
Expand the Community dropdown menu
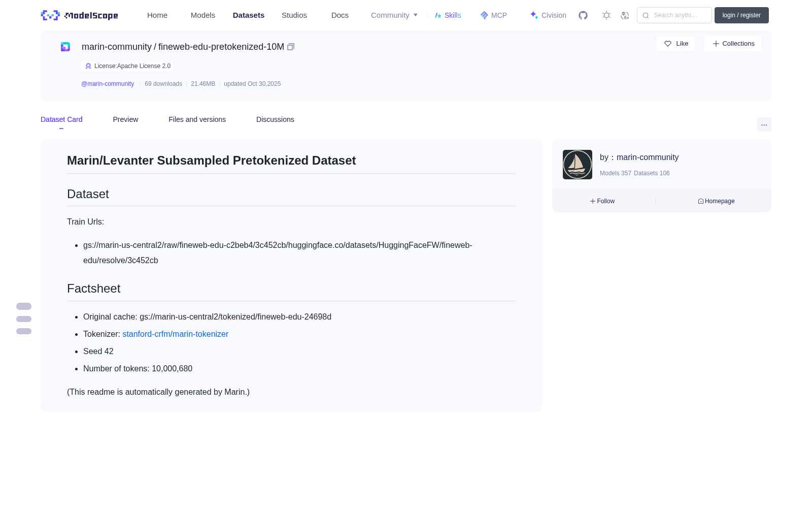coord(394,15)
